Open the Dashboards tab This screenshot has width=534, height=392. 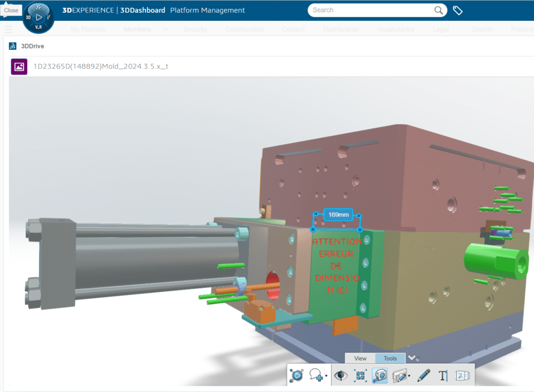click(341, 29)
